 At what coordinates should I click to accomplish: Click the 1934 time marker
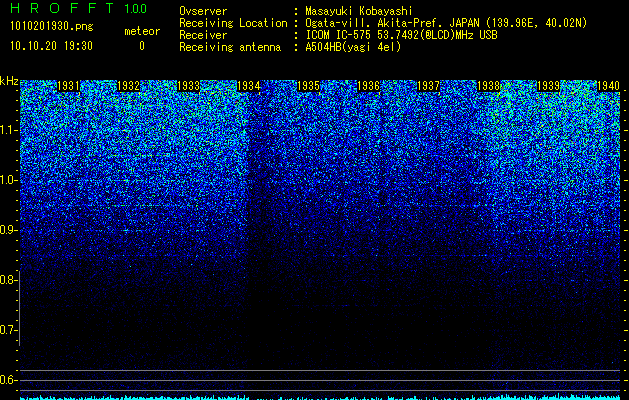click(249, 86)
